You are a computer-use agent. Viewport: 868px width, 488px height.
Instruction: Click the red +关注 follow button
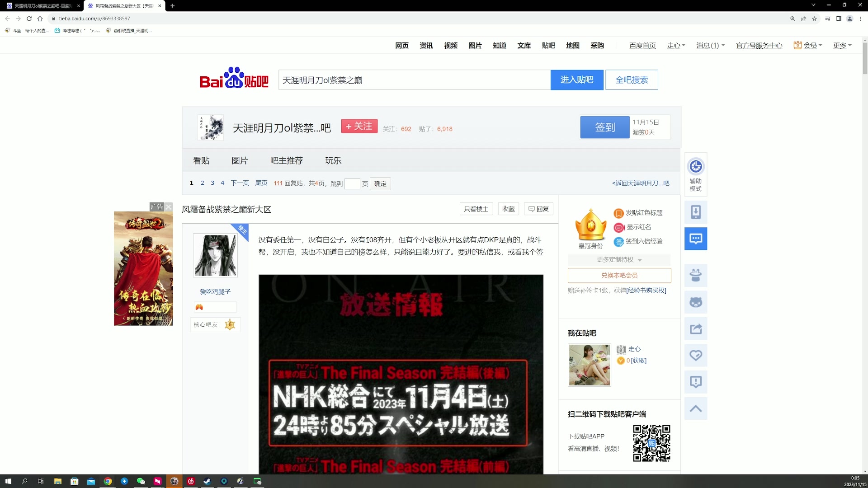(x=359, y=127)
